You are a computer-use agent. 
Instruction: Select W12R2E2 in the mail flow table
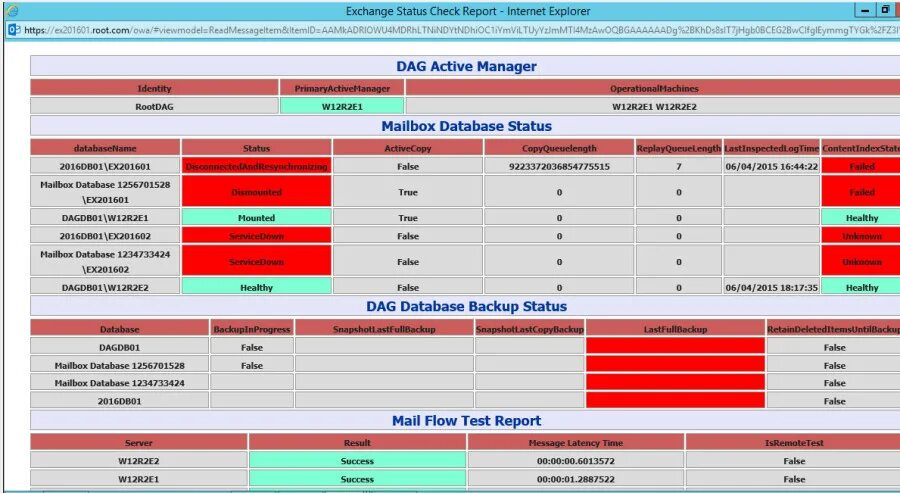point(139,460)
